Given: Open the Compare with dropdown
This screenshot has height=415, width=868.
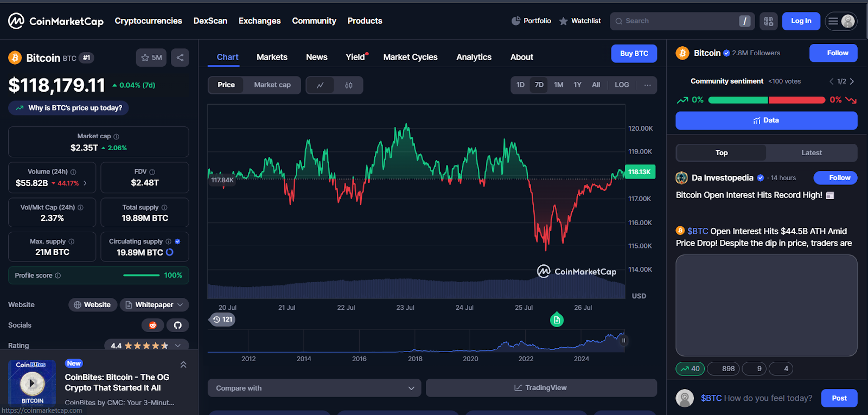Looking at the screenshot, I should [x=315, y=388].
